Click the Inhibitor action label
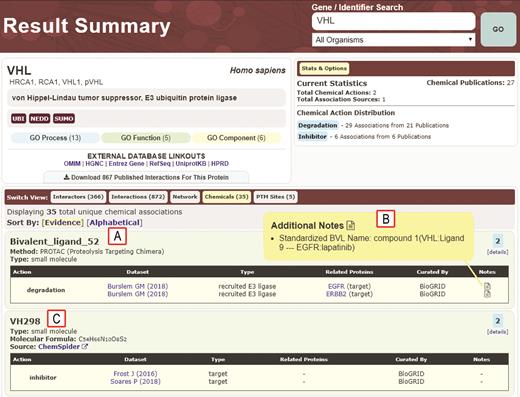 point(312,137)
